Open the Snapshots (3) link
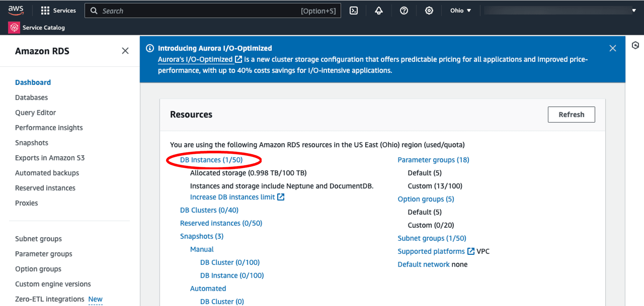Image resolution: width=644 pixels, height=306 pixels. pos(202,236)
